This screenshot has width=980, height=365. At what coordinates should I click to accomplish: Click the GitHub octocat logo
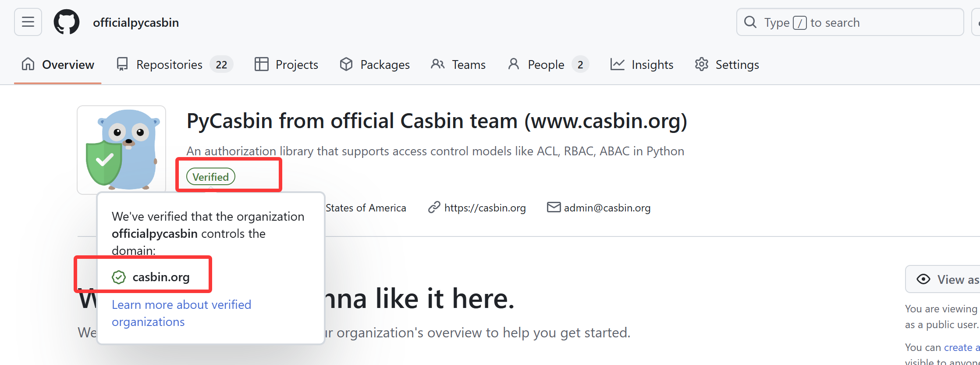coord(67,22)
